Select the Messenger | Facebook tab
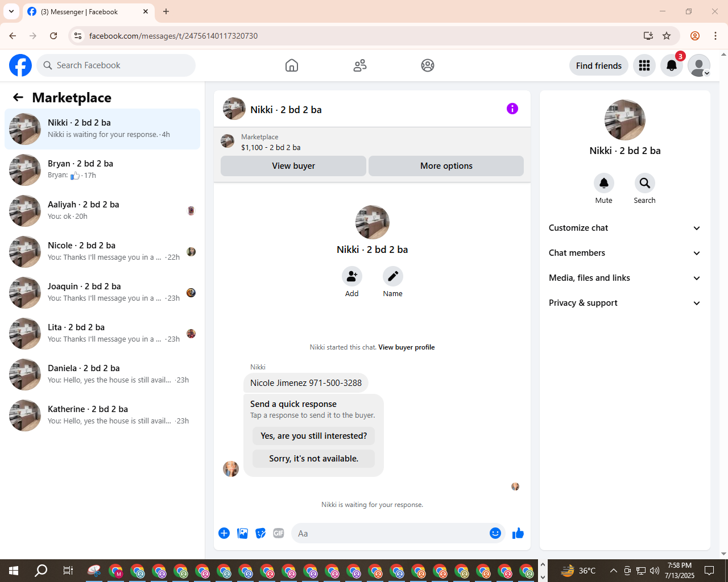The width and height of the screenshot is (728, 582). 88,11
